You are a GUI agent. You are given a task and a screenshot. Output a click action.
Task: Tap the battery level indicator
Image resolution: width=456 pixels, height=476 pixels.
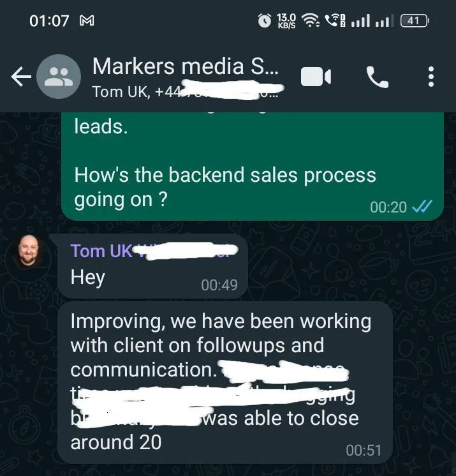pyautogui.click(x=415, y=20)
